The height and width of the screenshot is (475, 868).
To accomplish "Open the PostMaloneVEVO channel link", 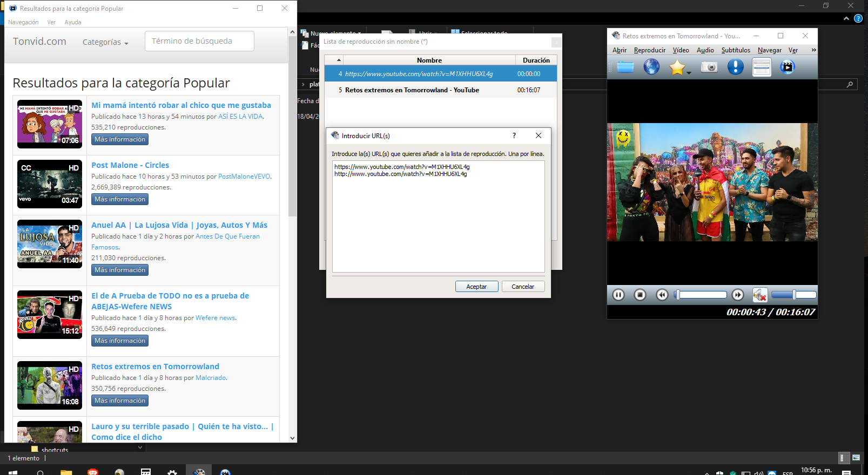I will (244, 177).
